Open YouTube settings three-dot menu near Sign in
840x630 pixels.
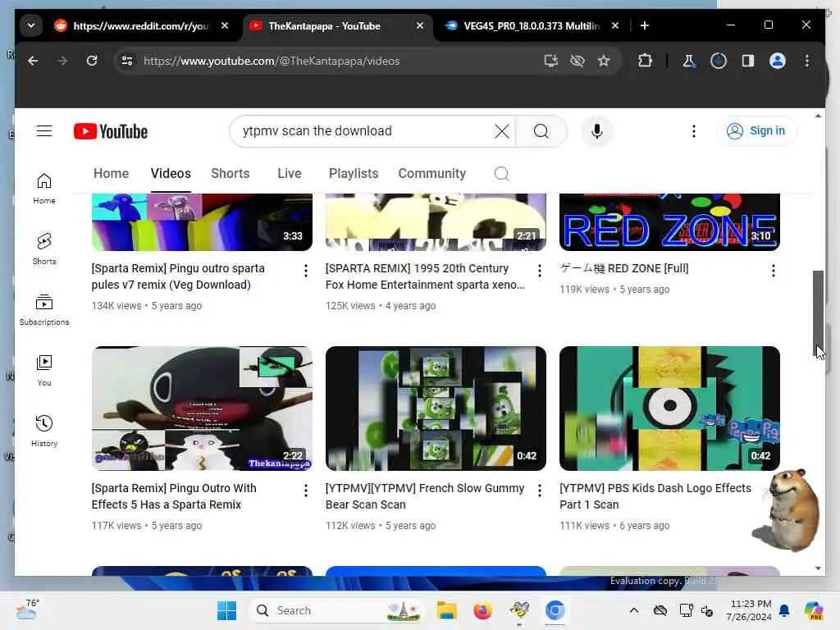[694, 131]
